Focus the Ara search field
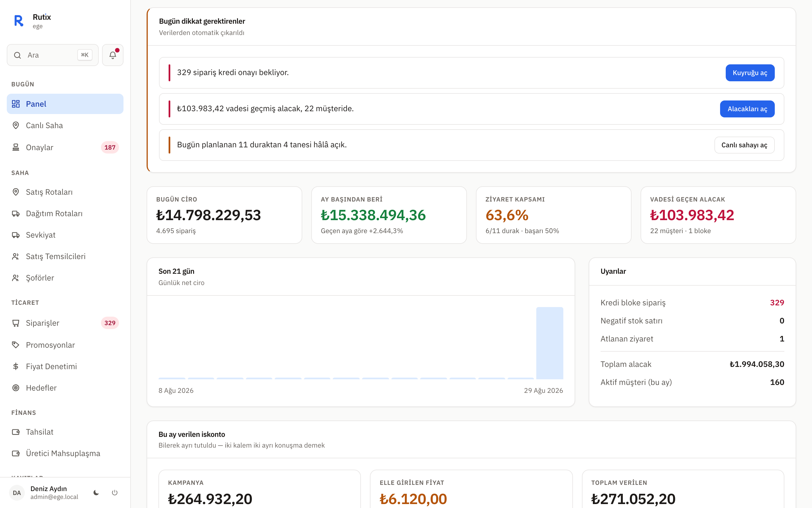 pos(53,55)
